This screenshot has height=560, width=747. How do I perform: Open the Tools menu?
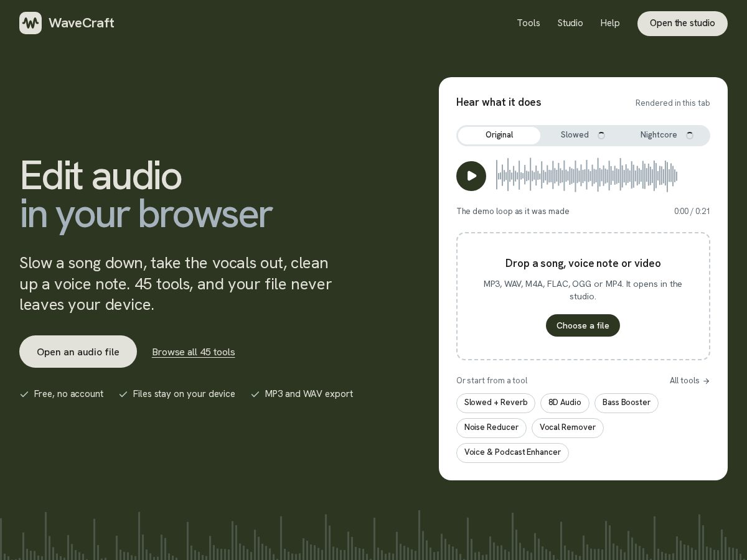coord(529,23)
